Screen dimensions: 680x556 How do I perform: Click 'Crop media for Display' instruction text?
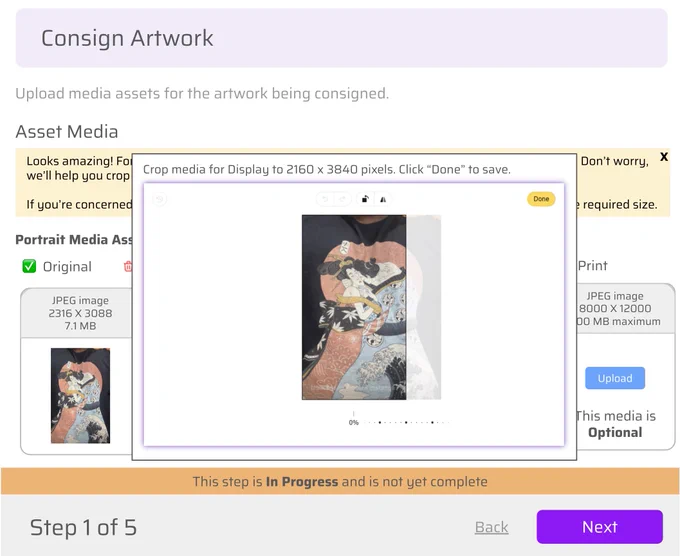(327, 169)
